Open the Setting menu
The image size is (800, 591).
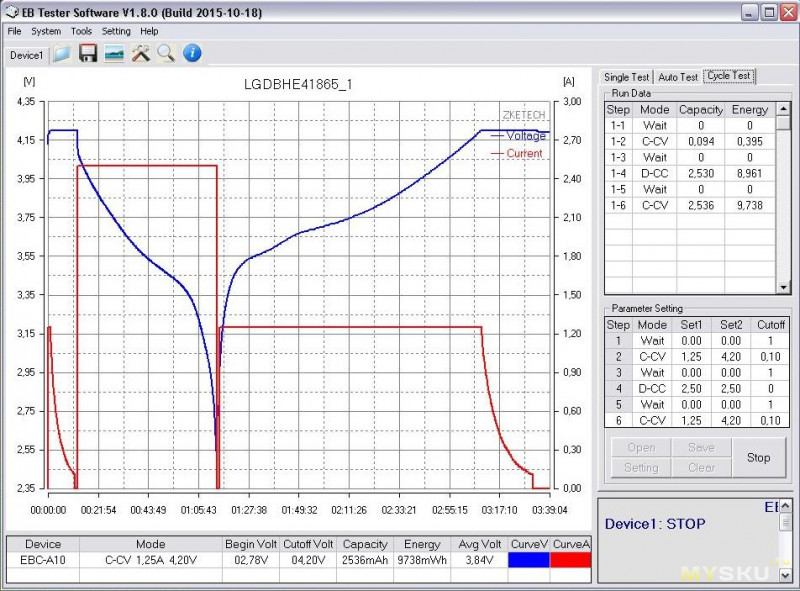tap(116, 31)
